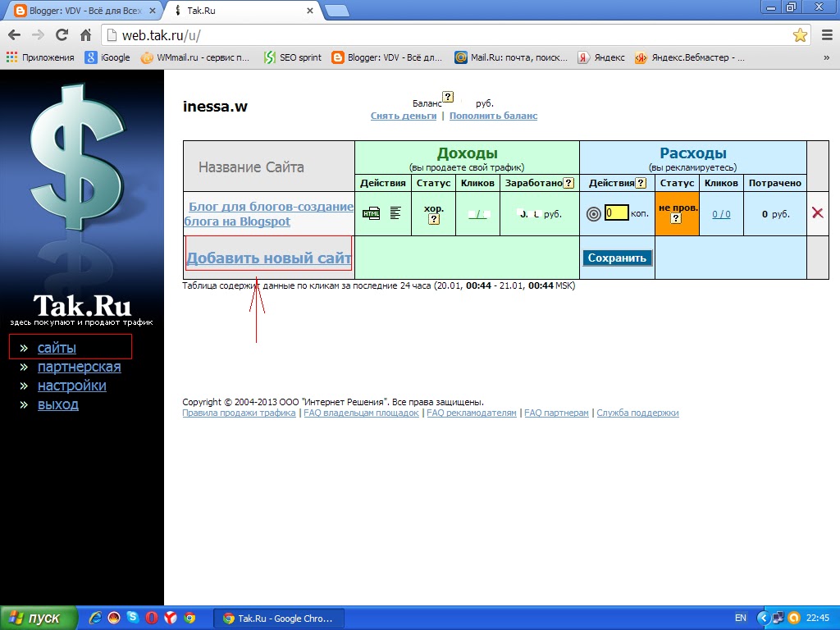Image resolution: width=840 pixels, height=630 pixels.
Task: Expand hidden tray icons with the arrow
Action: pyautogui.click(x=763, y=619)
